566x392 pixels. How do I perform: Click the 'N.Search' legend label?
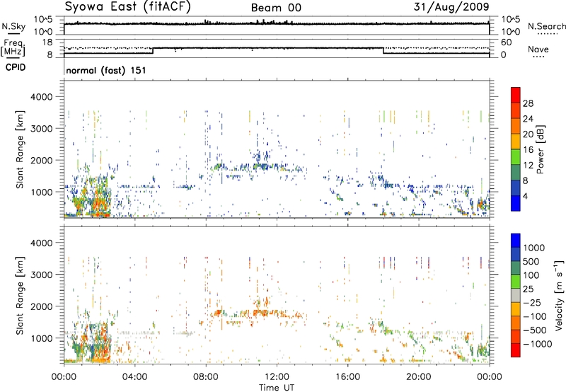click(x=546, y=26)
